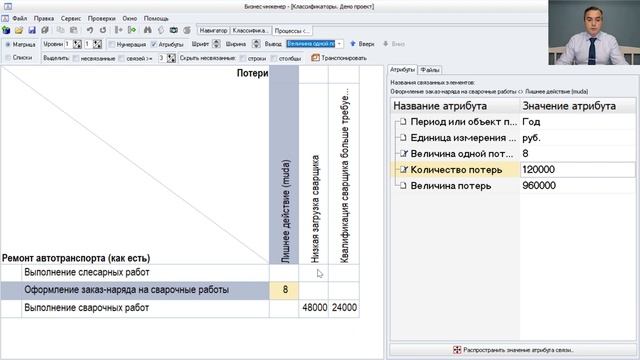Click the application icon in menu bar
The image size is (640, 360).
tap(5, 18)
